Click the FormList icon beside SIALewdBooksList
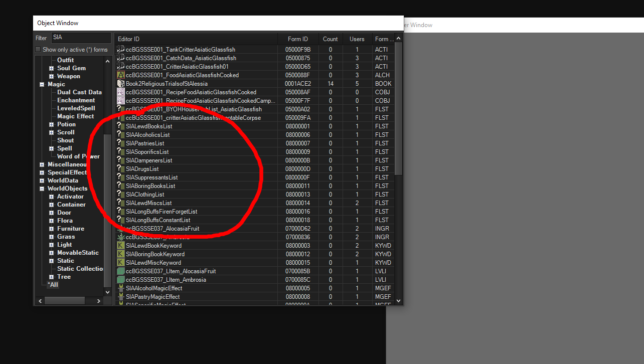The height and width of the screenshot is (364, 644). [120, 126]
